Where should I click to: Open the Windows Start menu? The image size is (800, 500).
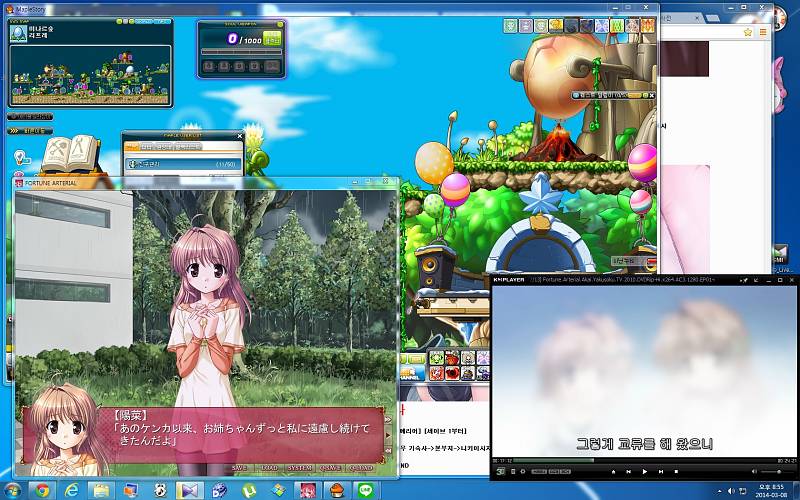tap(12, 490)
